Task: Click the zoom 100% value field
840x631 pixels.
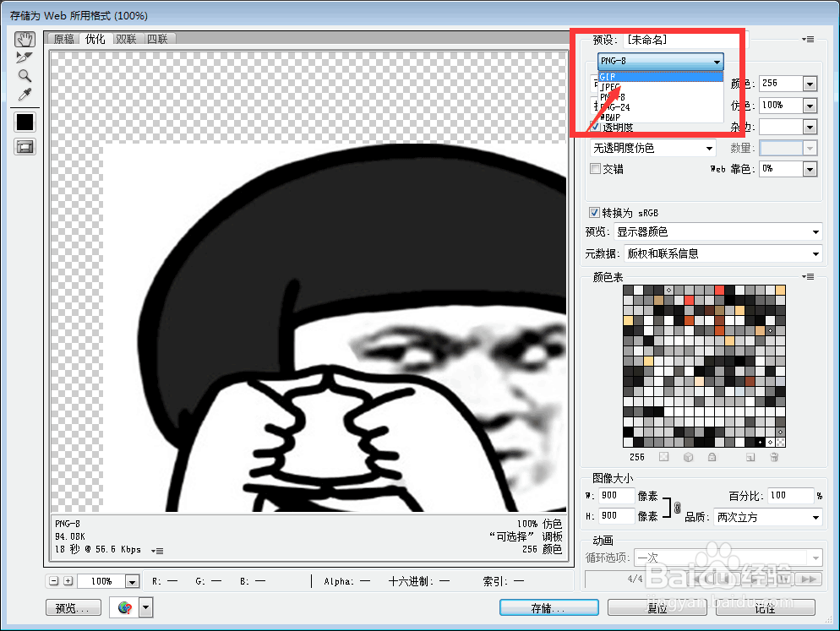Action: tap(101, 581)
